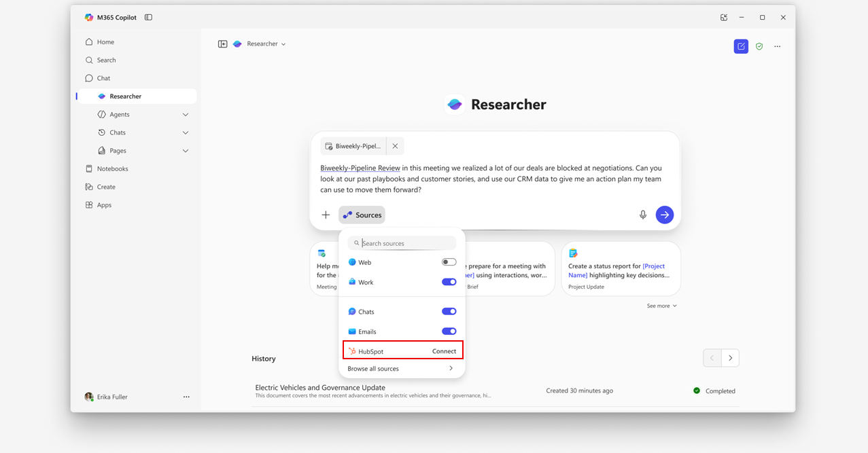The image size is (868, 453).
Task: Expand the Agents section in sidebar
Action: (x=185, y=115)
